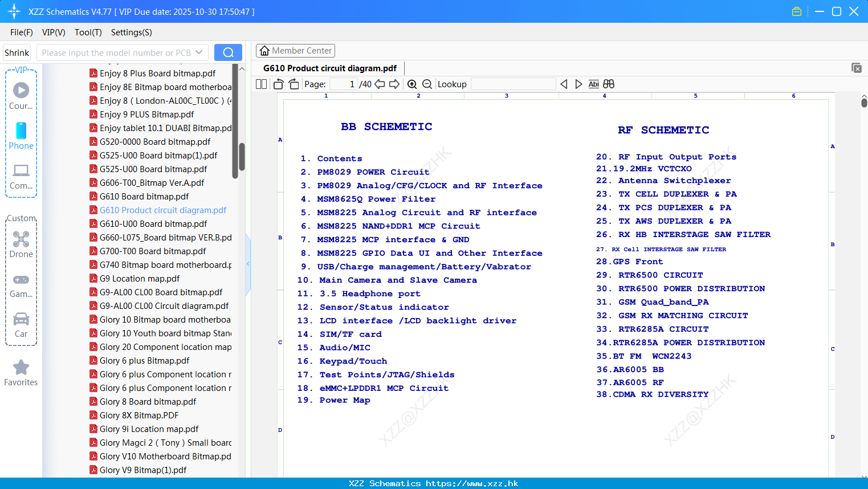
Task: Open the File(F) menu
Action: pyautogui.click(x=22, y=32)
